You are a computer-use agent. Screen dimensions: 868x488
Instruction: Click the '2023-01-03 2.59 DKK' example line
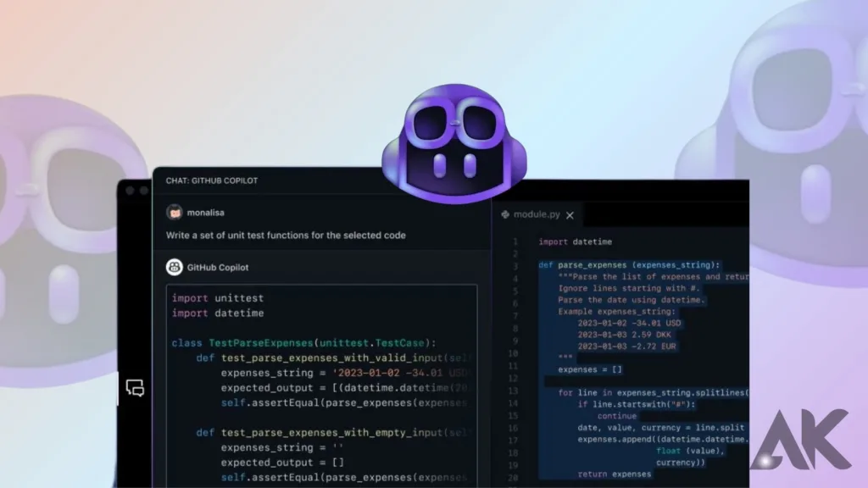coord(625,335)
